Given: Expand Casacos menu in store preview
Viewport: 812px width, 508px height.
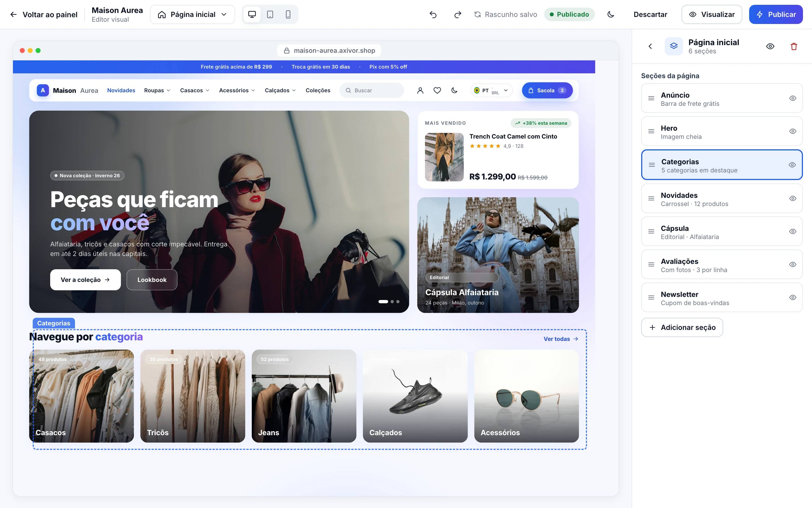Looking at the screenshot, I should click(195, 90).
